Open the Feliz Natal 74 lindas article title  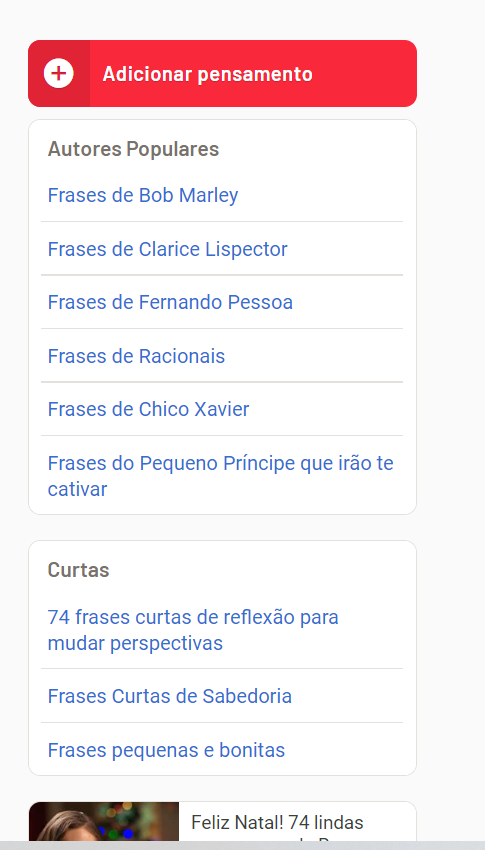277,823
